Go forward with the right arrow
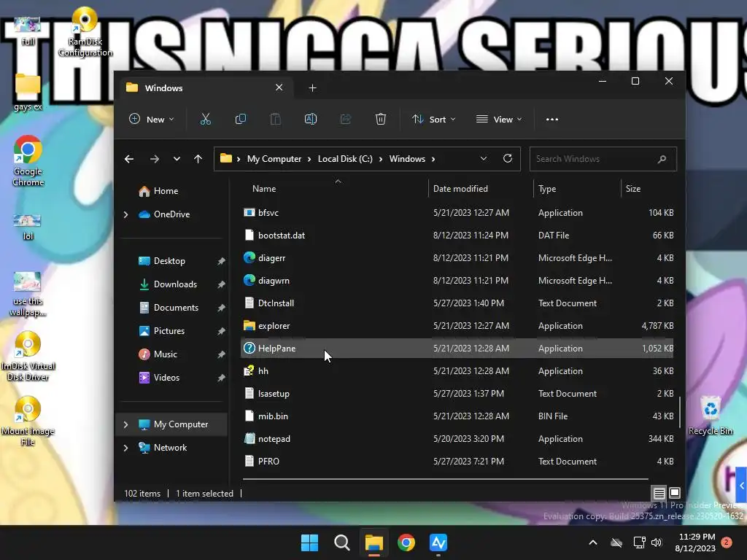The height and width of the screenshot is (560, 747). 155,159
